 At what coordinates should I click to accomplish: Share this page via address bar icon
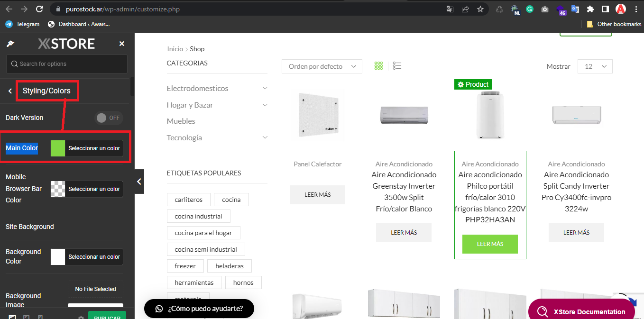(465, 9)
